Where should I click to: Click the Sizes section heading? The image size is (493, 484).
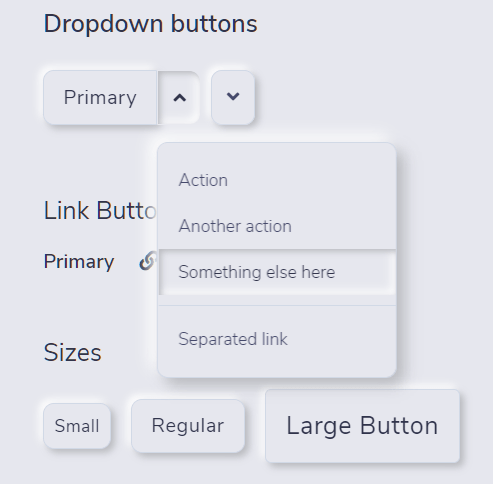(x=73, y=352)
